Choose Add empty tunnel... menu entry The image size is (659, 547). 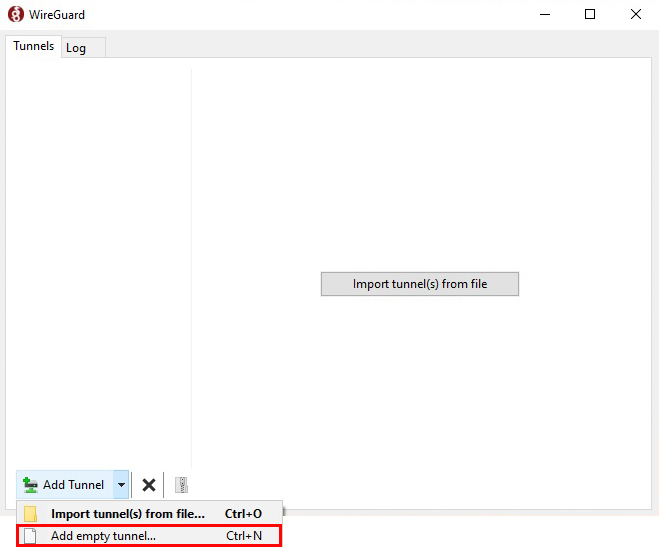tap(149, 536)
